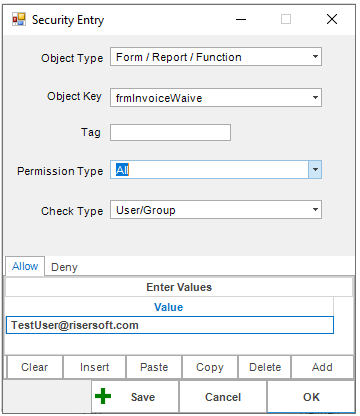Click the Insert button

point(95,367)
